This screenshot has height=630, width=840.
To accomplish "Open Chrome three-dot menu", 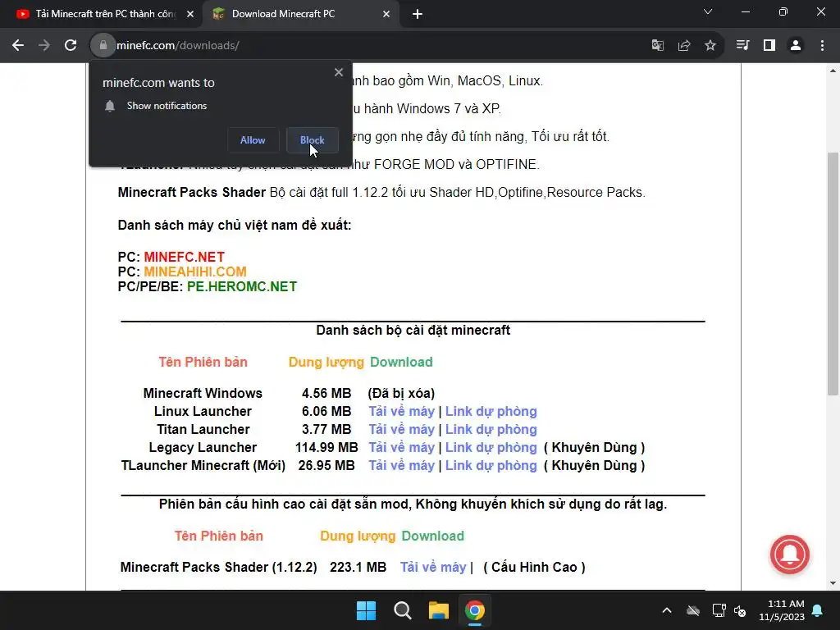I will click(x=822, y=46).
